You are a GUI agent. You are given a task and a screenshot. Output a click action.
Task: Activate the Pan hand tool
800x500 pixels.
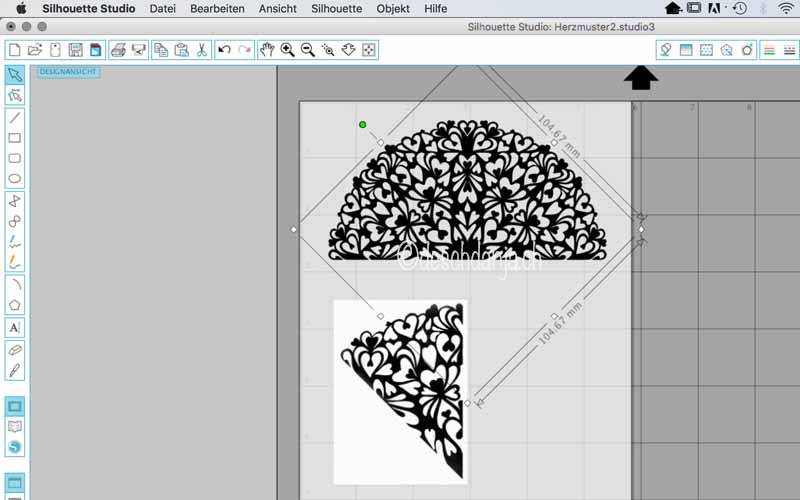pyautogui.click(x=266, y=49)
